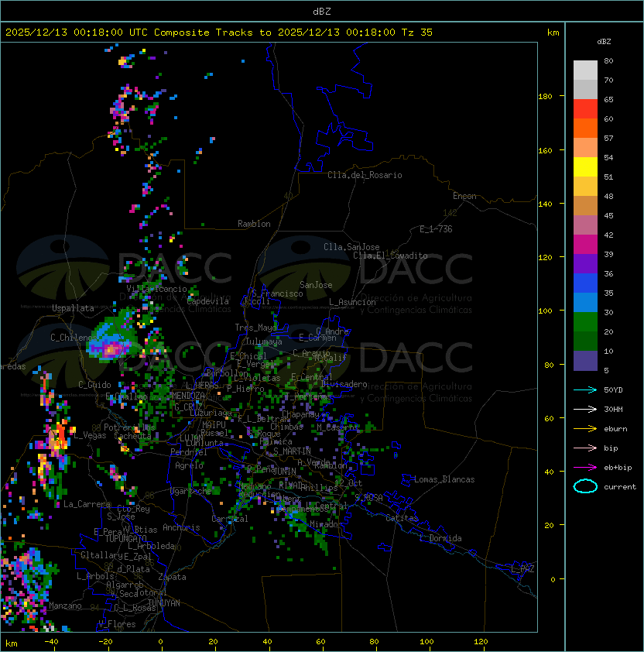Click the '50YD' legend label

click(613, 390)
